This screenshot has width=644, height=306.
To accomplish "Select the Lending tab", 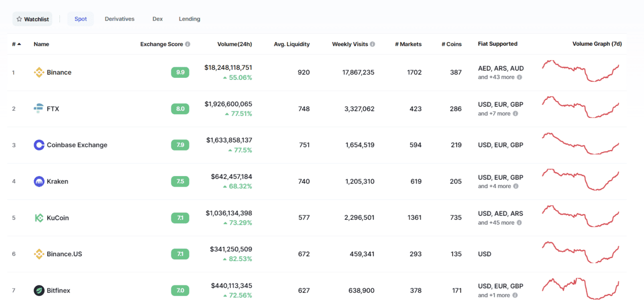I will pyautogui.click(x=189, y=19).
